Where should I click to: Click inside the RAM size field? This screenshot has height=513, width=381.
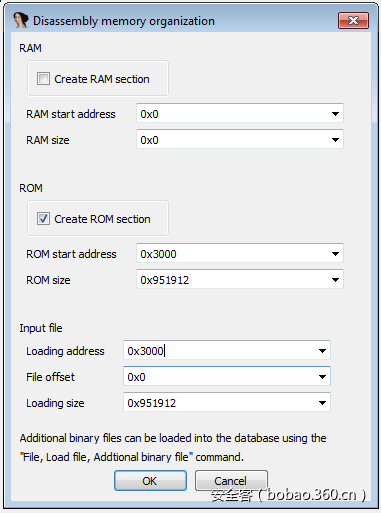240,140
